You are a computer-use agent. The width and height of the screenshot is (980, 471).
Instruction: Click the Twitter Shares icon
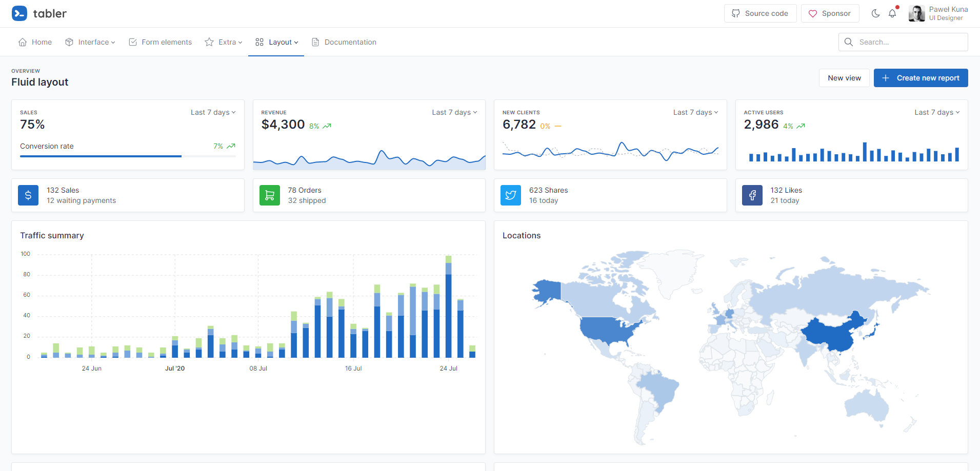click(511, 195)
